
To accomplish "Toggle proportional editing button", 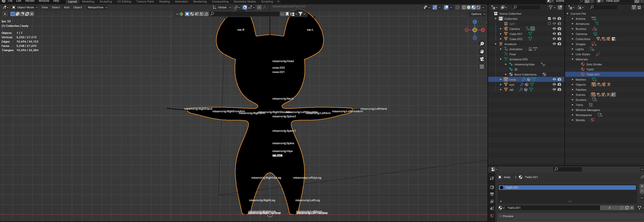I will pyautogui.click(x=259, y=7).
